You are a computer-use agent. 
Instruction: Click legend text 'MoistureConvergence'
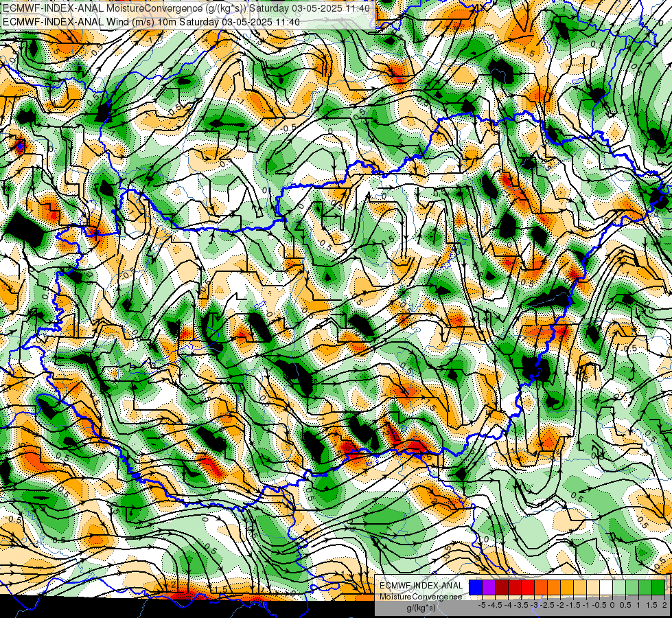(x=421, y=597)
